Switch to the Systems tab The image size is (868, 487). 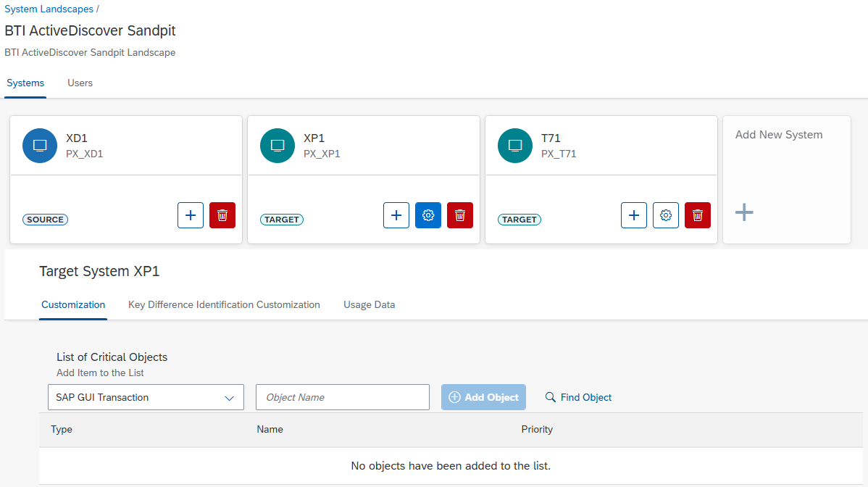25,83
